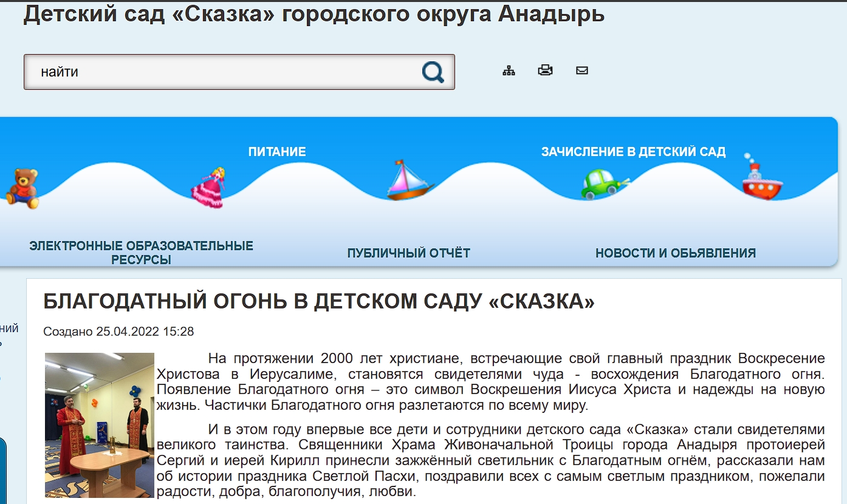This screenshot has height=504, width=847.
Task: Open ЗАЧИСЛЕНИЕ В ДЕТСКИЙ САД menu
Action: (x=633, y=152)
